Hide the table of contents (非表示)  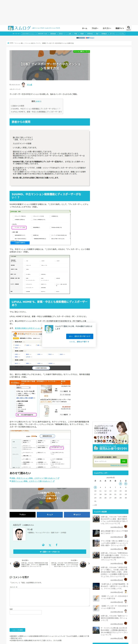coord(38,102)
